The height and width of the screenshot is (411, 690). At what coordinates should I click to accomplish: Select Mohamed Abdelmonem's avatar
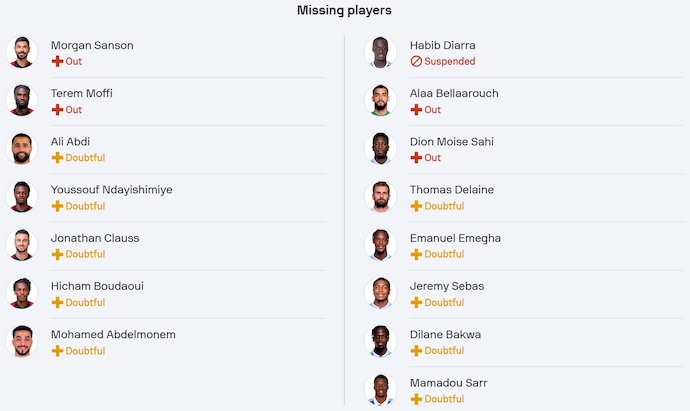tap(21, 341)
